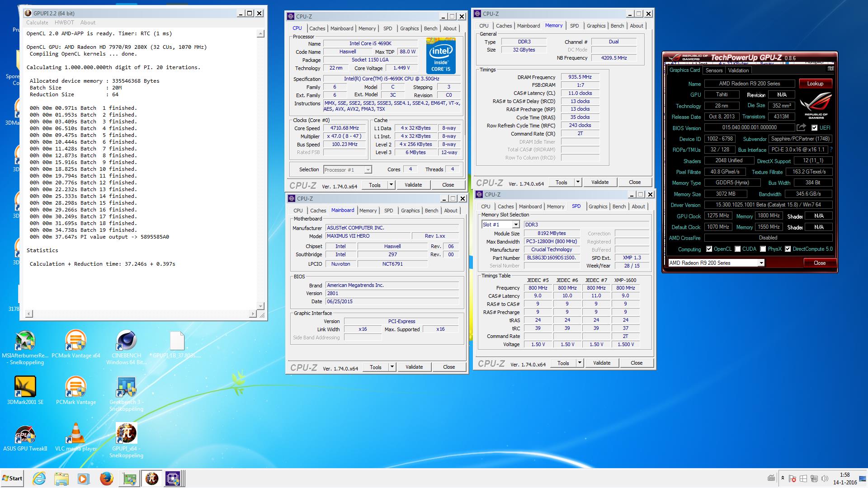868x488 pixels.
Task: Click the volume speaker tray icon
Action: [x=825, y=479]
